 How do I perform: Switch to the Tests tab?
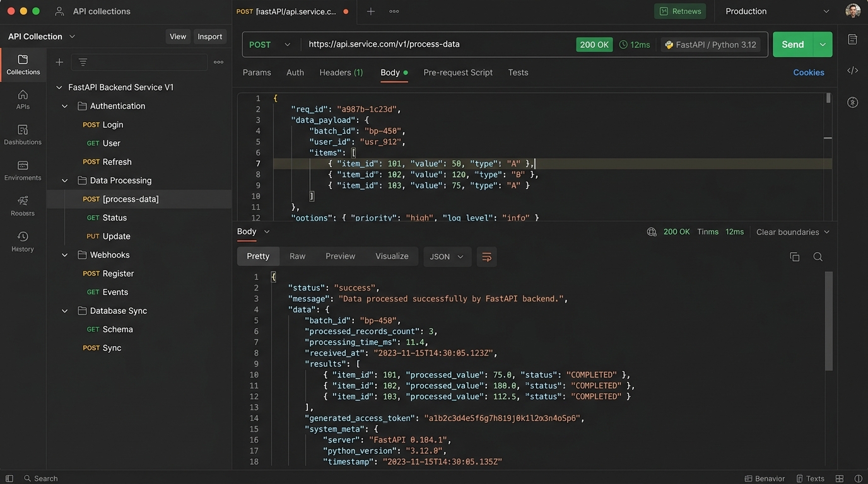(x=518, y=72)
